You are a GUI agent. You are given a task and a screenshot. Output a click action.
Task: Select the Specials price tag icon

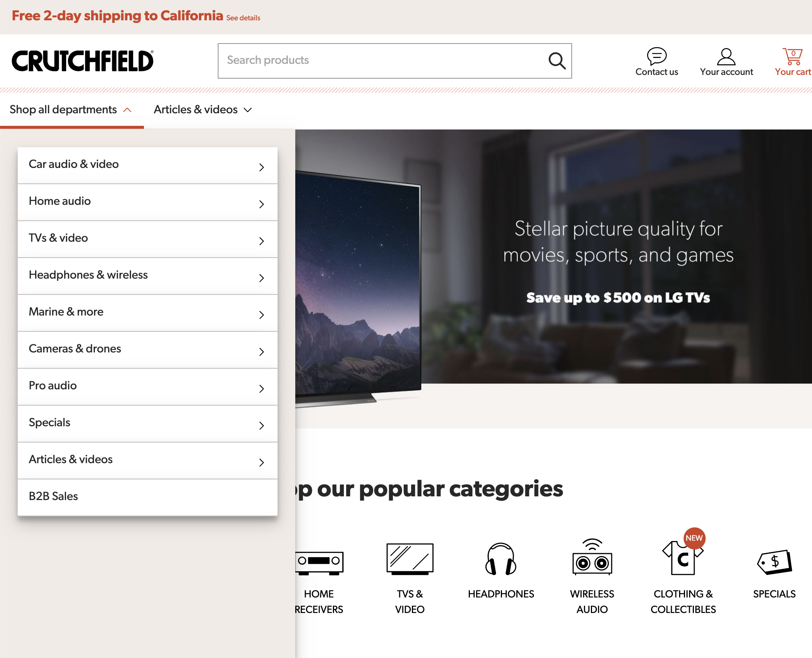774,562
